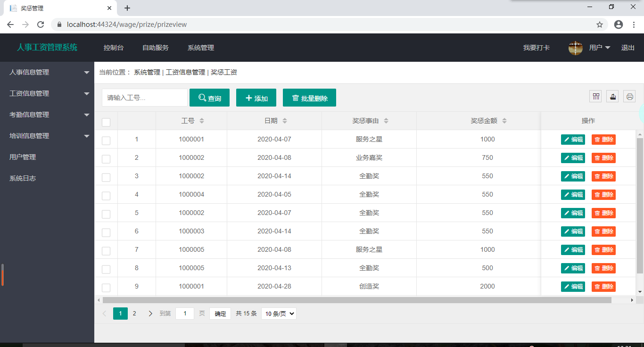Reload the page
This screenshot has width=644, height=347.
click(41, 25)
